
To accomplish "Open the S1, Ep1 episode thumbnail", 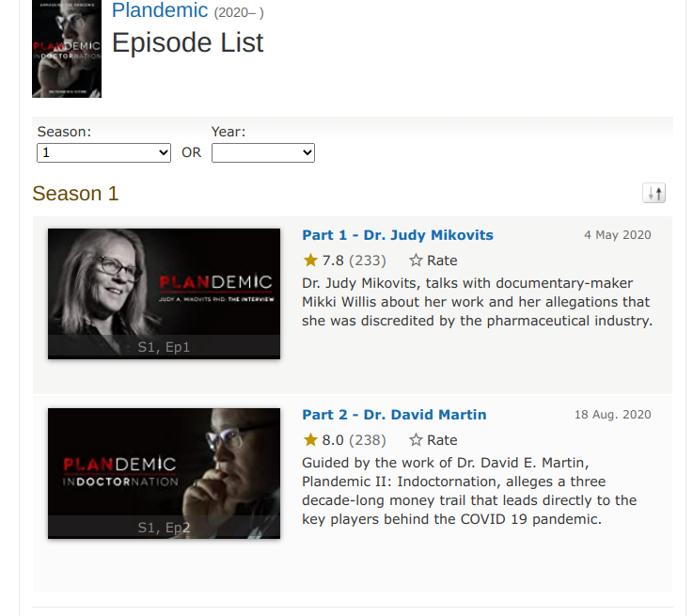I will pos(164,293).
